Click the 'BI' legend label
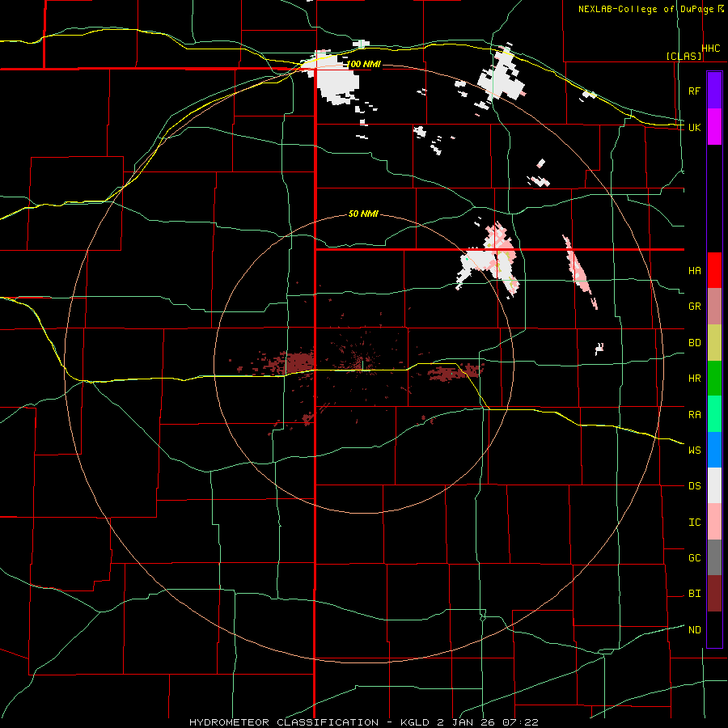Image resolution: width=728 pixels, height=728 pixels. pyautogui.click(x=694, y=594)
